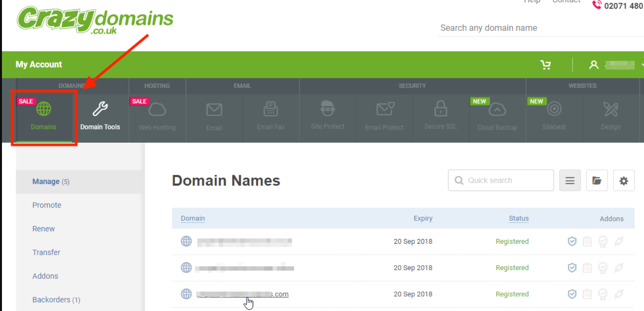The width and height of the screenshot is (644, 311).
Task: Click shield addon icon in first domain row
Action: pos(572,241)
